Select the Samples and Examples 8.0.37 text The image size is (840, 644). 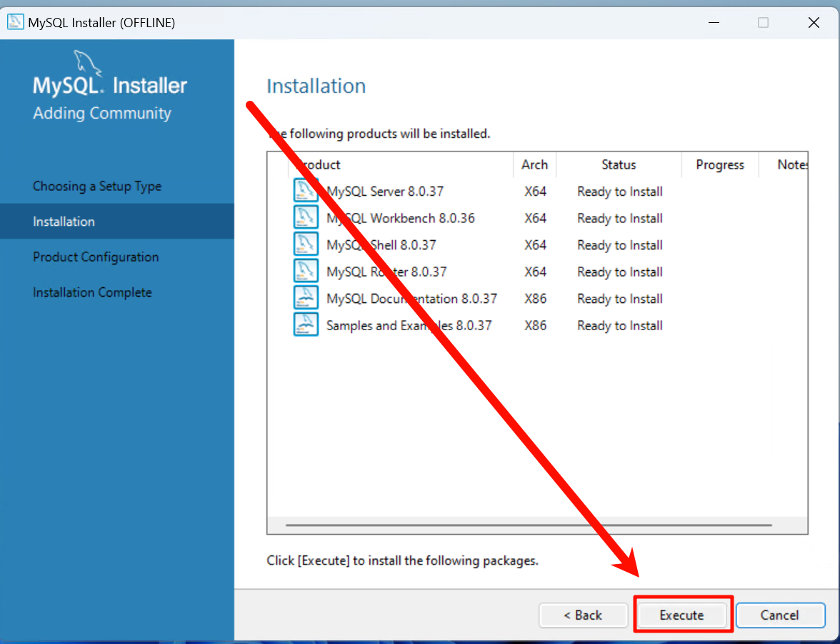[x=409, y=325]
